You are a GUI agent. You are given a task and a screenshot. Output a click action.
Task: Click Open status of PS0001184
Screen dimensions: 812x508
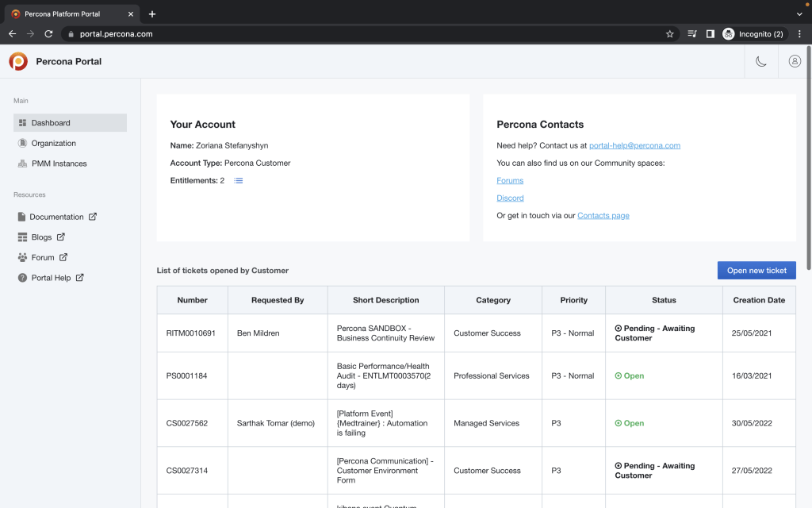[x=629, y=375]
